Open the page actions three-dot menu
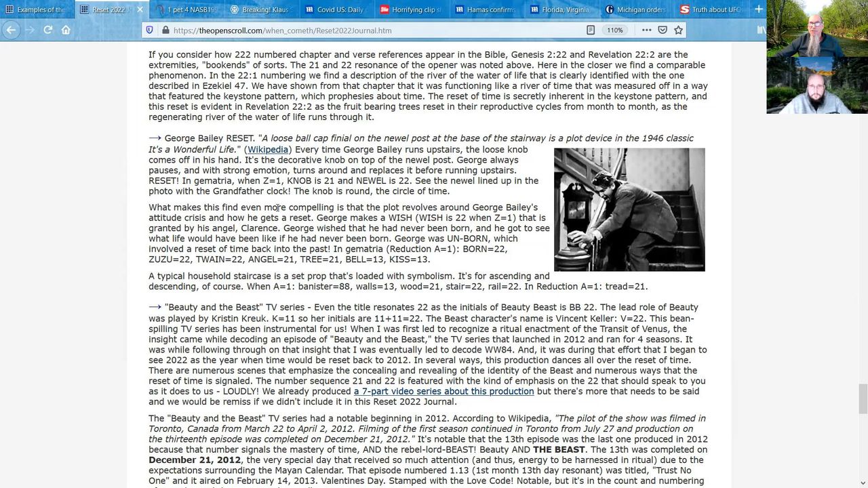 [646, 30]
